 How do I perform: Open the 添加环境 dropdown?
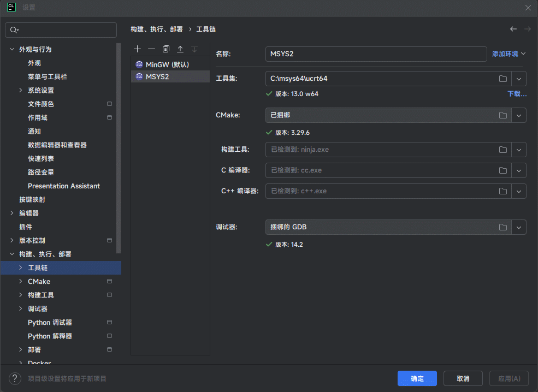509,54
